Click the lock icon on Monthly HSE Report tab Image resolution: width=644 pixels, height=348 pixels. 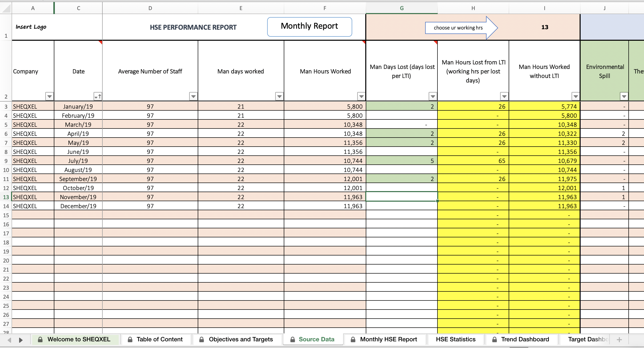pyautogui.click(x=353, y=339)
